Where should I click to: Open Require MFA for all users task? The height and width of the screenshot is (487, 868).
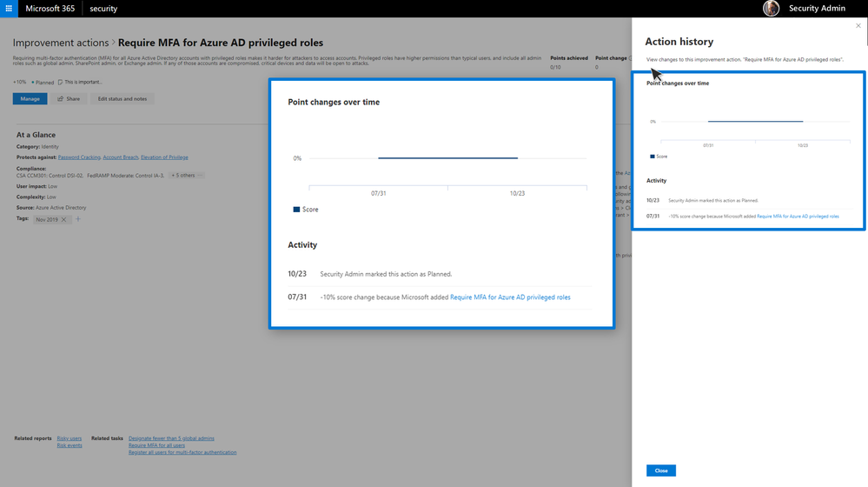(156, 445)
